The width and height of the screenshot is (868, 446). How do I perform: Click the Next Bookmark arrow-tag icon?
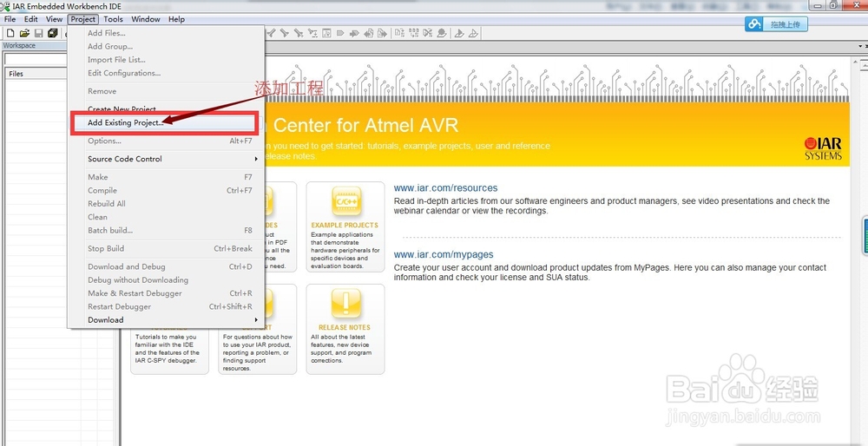(x=354, y=33)
